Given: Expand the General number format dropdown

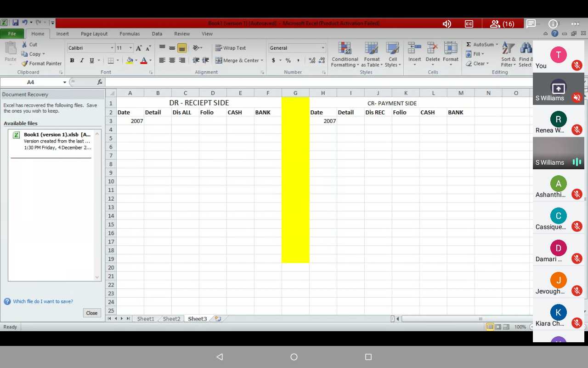Looking at the screenshot, I should 322,48.
